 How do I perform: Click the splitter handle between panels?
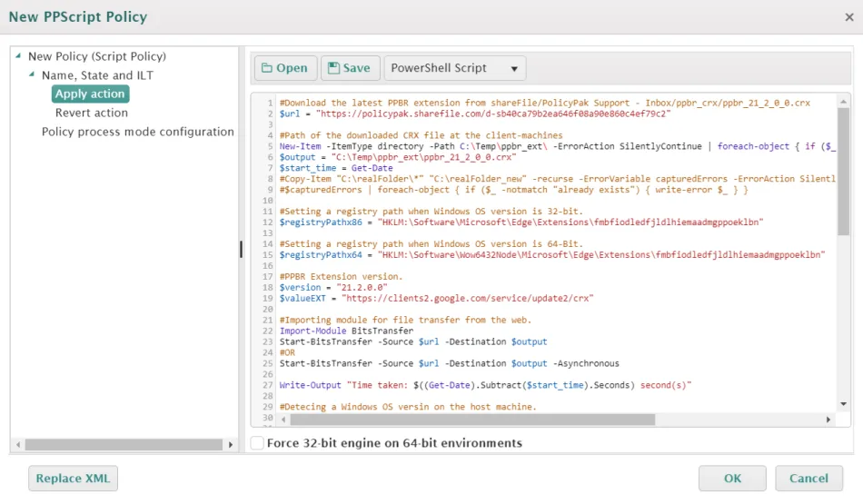click(241, 249)
